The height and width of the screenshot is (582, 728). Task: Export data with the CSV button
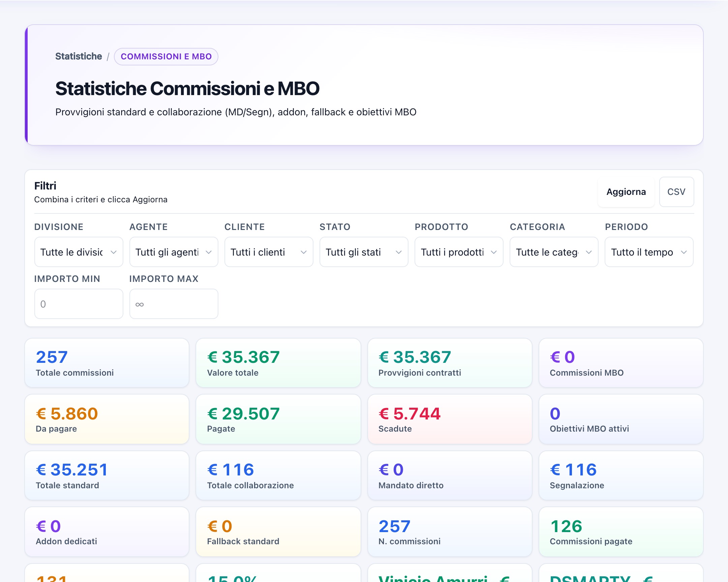(676, 192)
